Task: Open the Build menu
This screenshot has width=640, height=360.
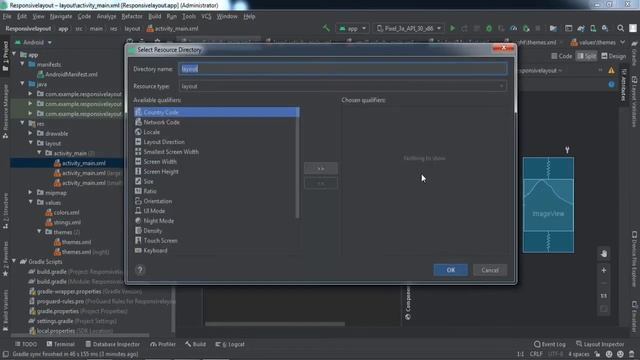Action: (155, 16)
